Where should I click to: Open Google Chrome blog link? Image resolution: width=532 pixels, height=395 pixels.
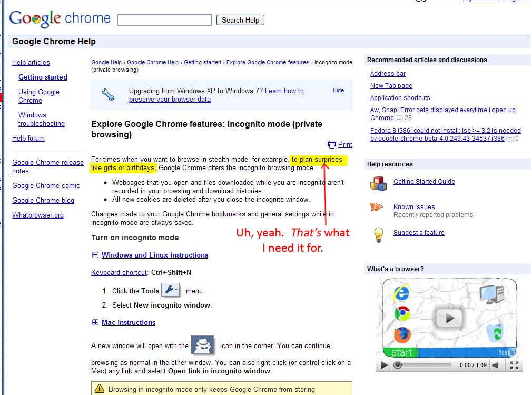[x=43, y=200]
